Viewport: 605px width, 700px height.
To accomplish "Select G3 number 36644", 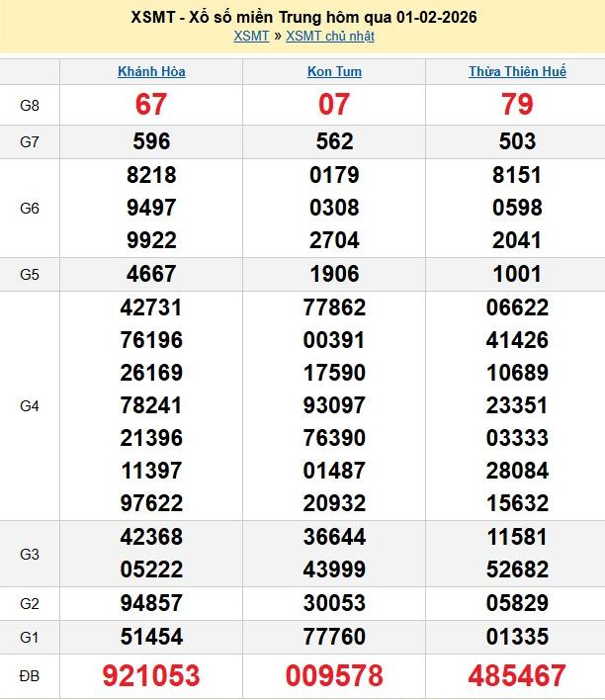I will tap(334, 537).
